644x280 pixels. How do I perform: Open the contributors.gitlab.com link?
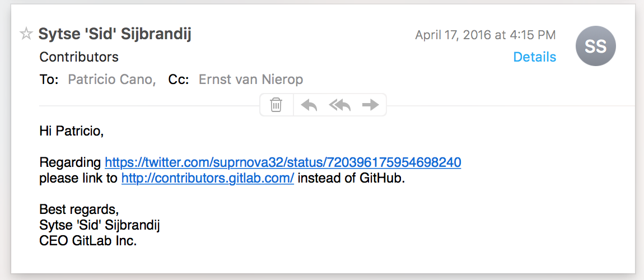point(208,179)
